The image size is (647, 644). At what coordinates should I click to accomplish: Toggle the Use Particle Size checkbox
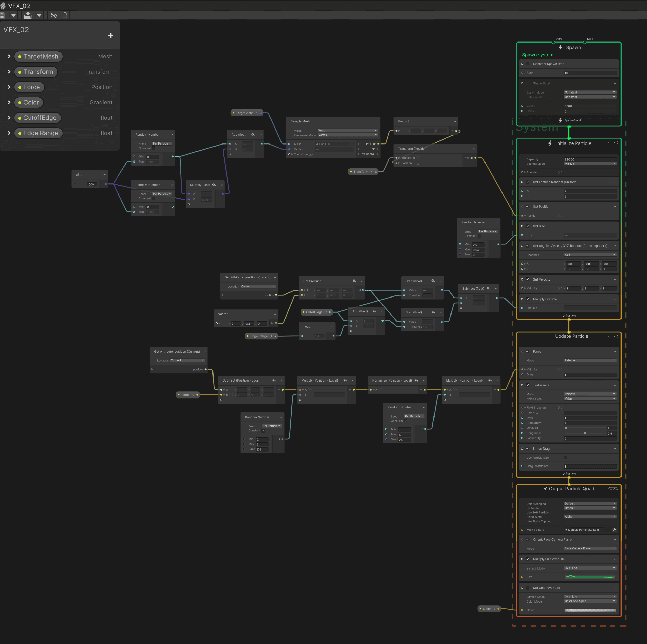[x=565, y=457]
